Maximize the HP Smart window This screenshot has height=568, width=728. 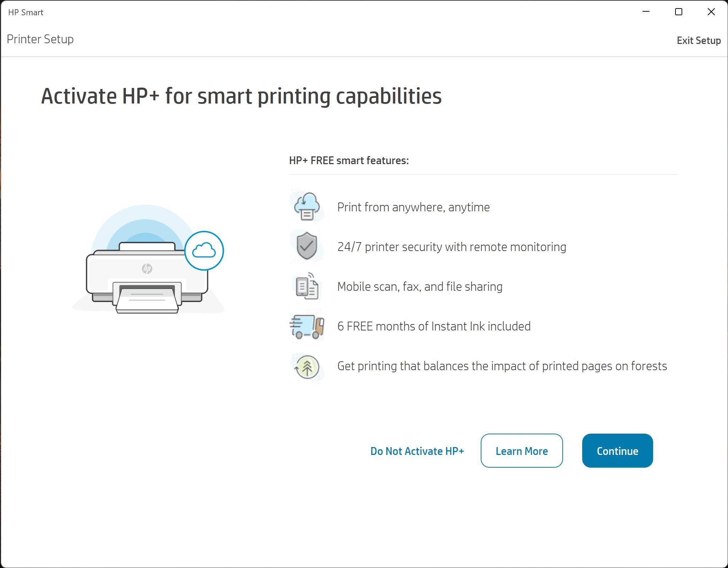click(678, 12)
